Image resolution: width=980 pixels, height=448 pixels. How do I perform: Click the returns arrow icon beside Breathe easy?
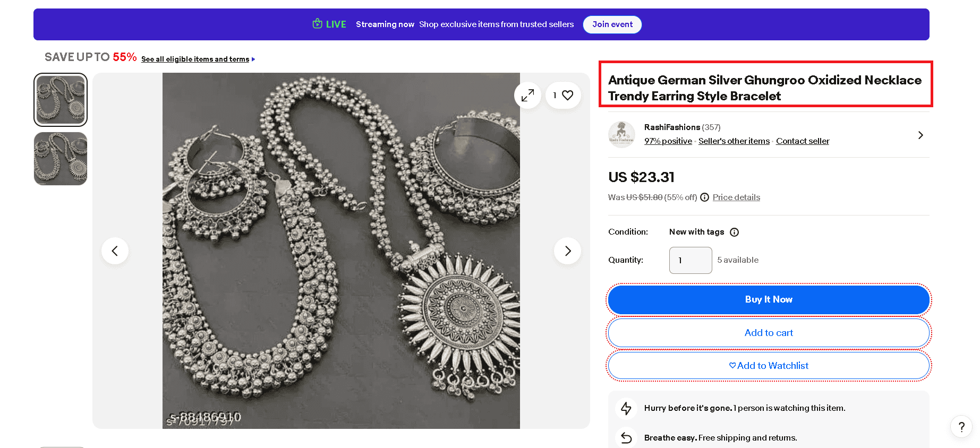click(x=626, y=437)
